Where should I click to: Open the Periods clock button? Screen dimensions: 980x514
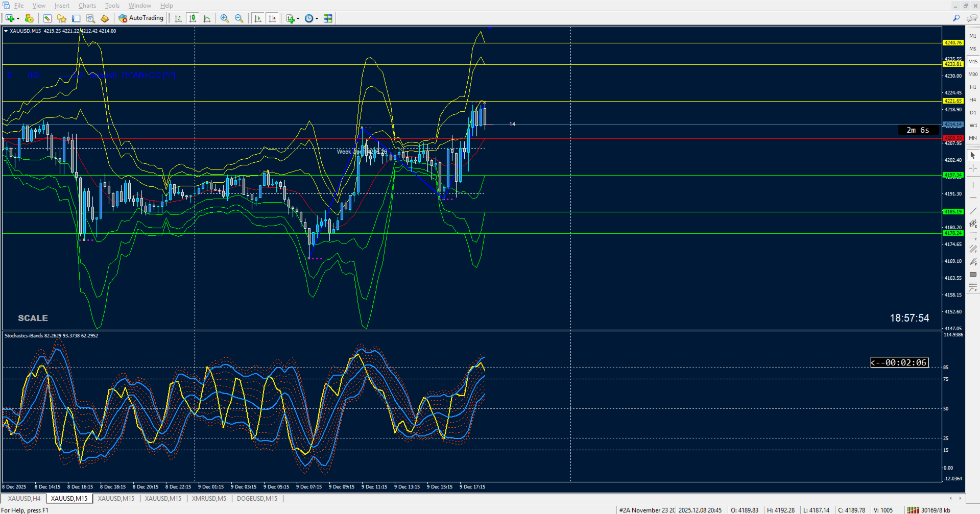309,18
